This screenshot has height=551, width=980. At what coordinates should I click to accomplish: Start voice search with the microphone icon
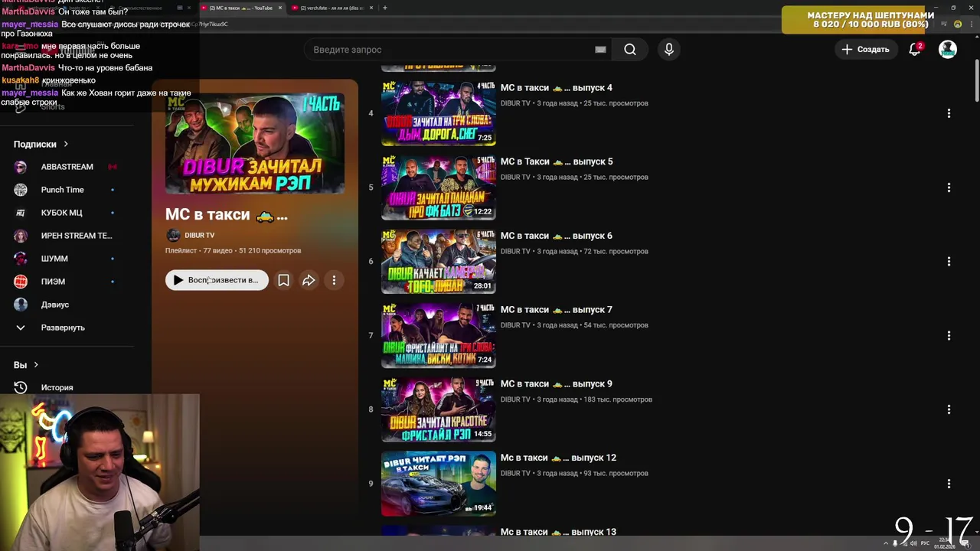click(669, 50)
